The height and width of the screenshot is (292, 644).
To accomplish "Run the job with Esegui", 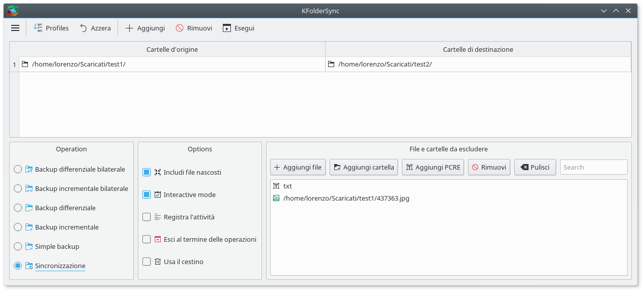I will (239, 28).
